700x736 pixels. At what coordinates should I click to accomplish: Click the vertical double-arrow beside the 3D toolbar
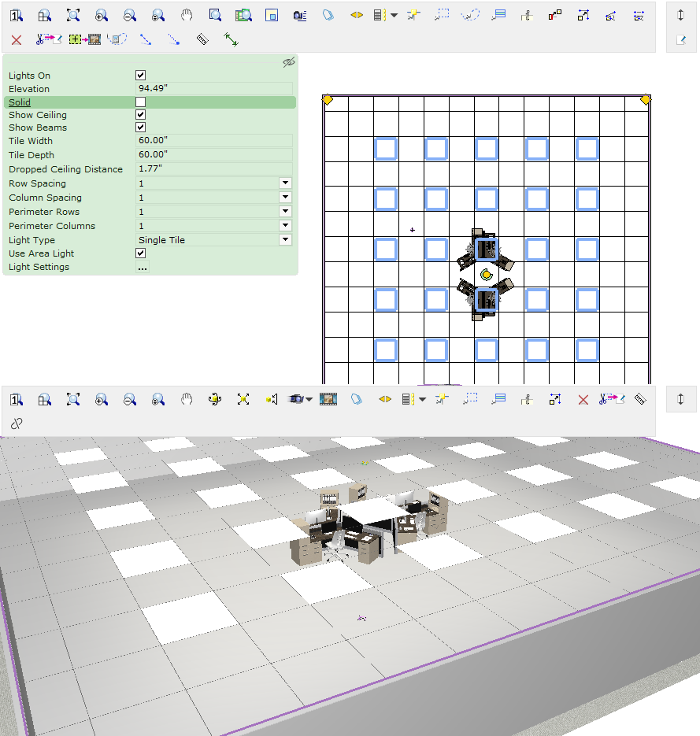pos(681,399)
